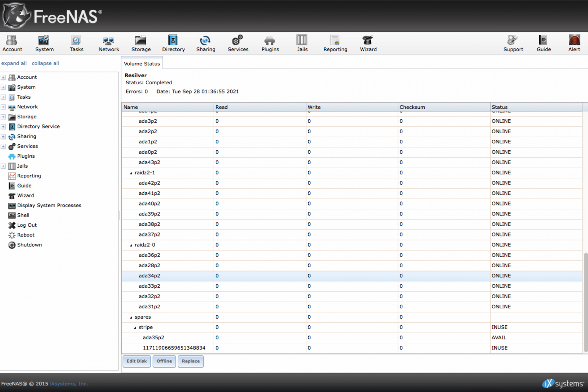Sort by the Name column header
Screen dimensions: 588x392
[168, 107]
